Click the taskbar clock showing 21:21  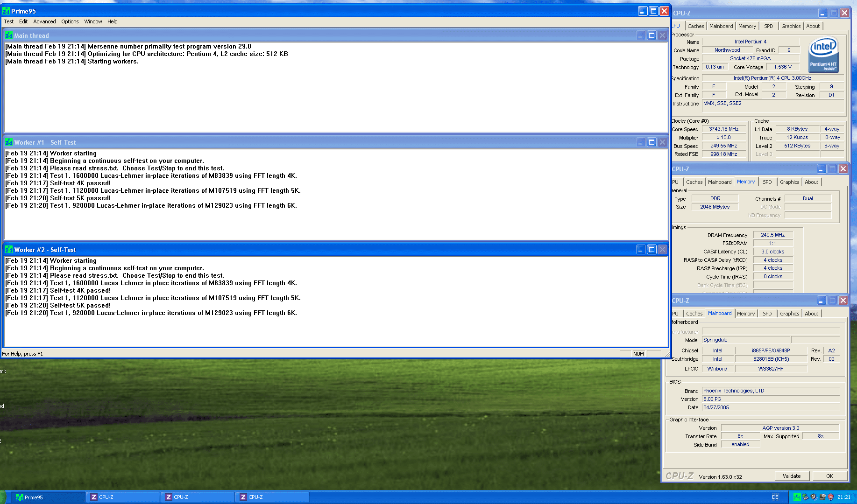point(844,497)
